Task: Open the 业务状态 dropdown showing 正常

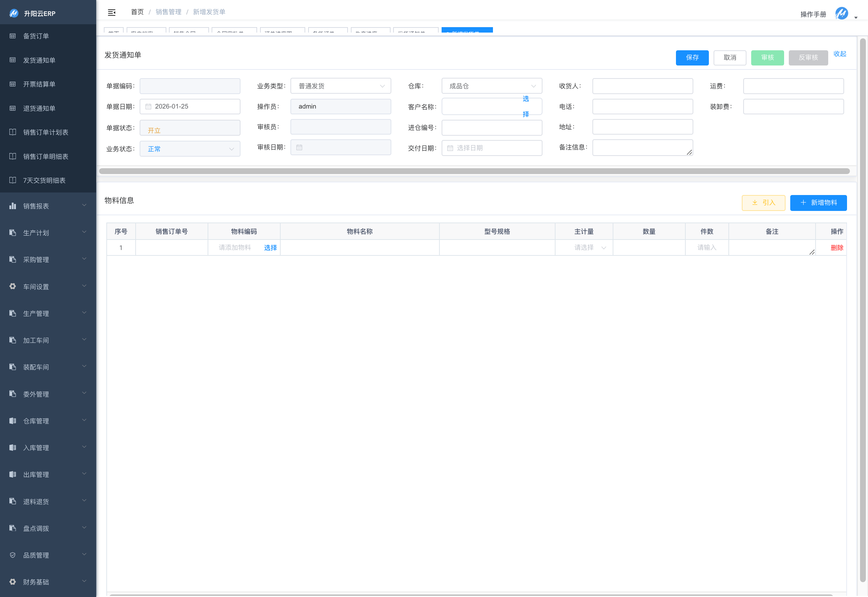Action: tap(190, 149)
